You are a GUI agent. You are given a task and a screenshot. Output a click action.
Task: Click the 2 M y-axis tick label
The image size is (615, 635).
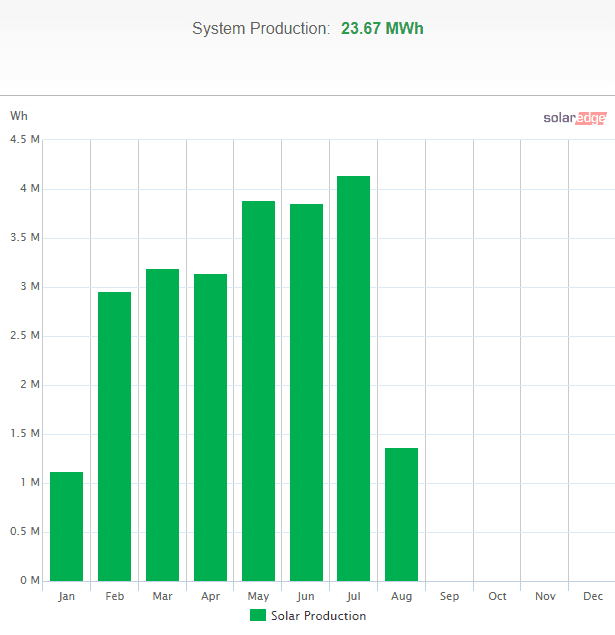pyautogui.click(x=29, y=385)
